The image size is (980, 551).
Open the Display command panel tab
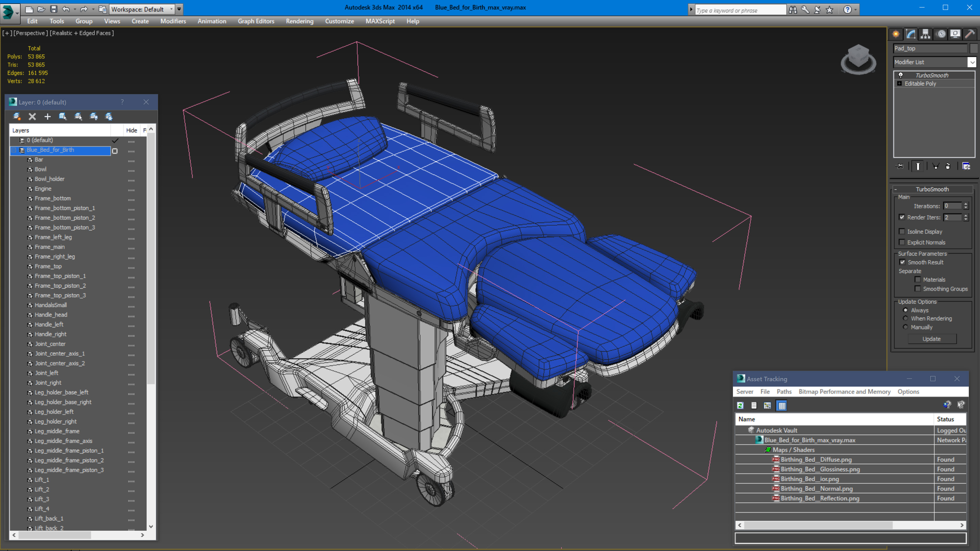click(955, 34)
